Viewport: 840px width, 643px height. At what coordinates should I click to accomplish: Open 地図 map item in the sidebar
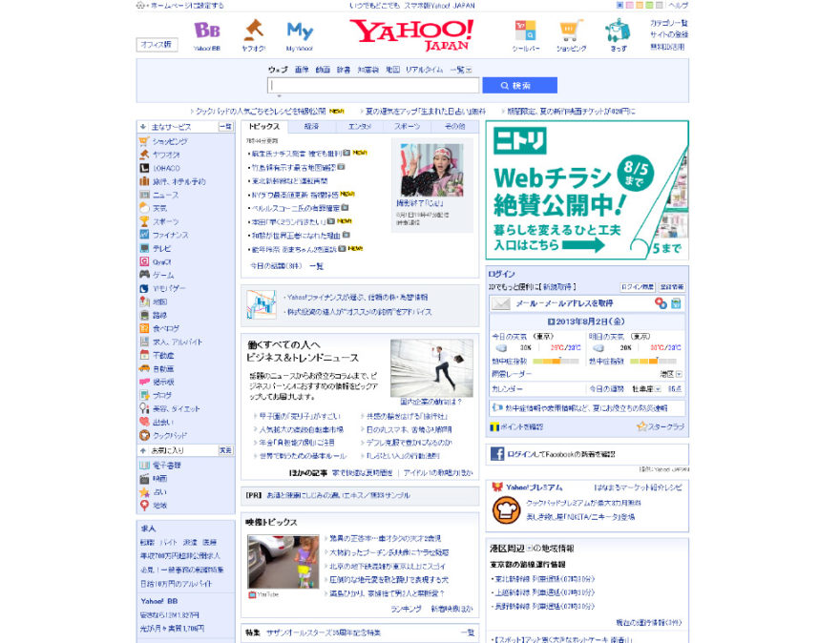coord(159,302)
